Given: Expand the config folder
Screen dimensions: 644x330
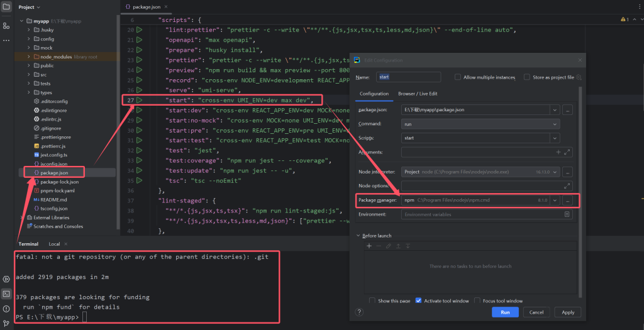Looking at the screenshot, I should point(29,39).
